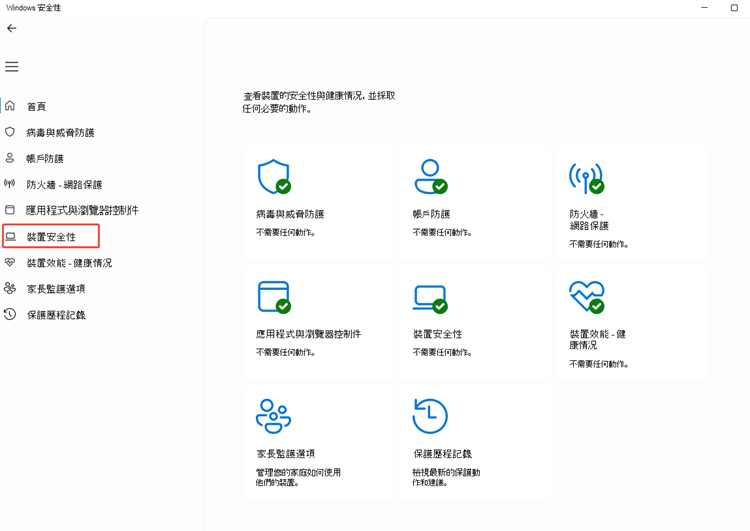Click the large laptop icon on the 裝置安全性 card

coord(430,299)
